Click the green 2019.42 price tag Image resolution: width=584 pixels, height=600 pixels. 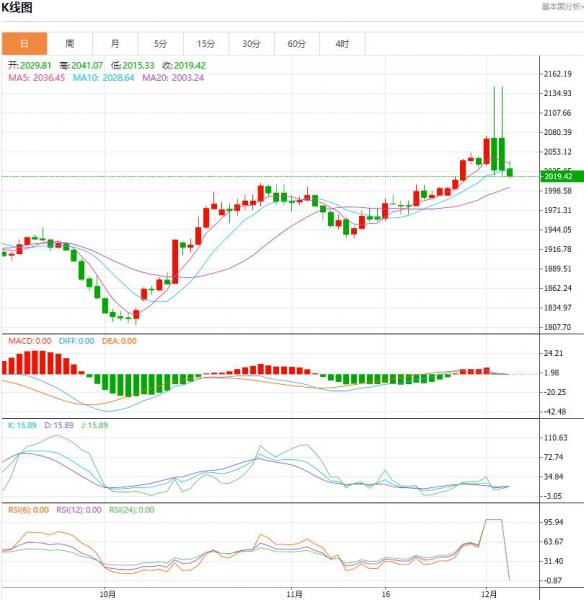(x=561, y=176)
